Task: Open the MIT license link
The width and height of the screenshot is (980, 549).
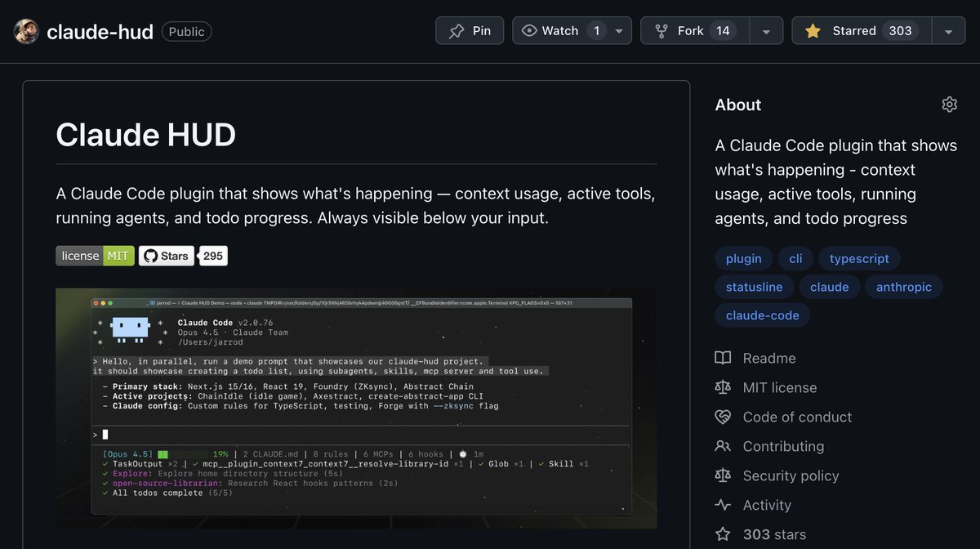Action: tap(780, 388)
